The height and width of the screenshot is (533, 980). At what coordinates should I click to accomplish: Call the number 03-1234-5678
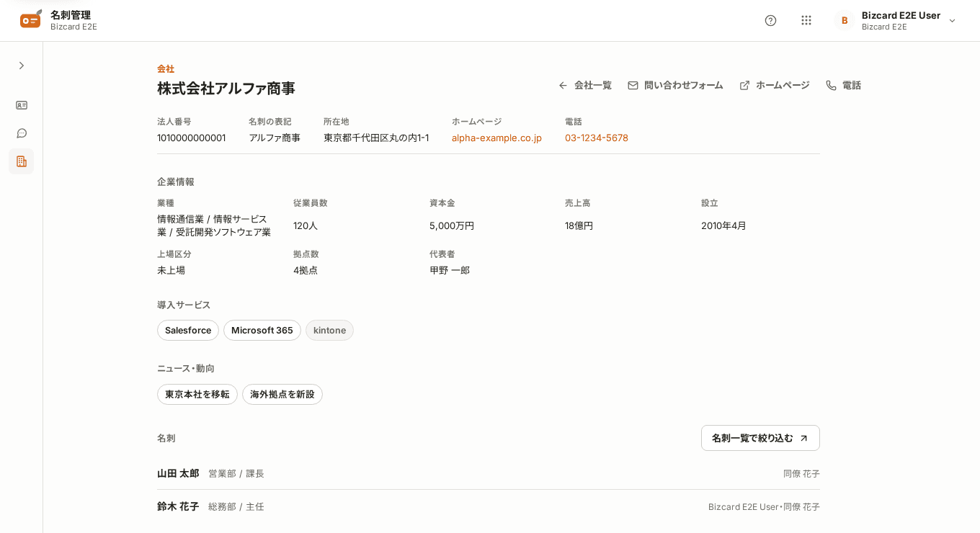(x=597, y=138)
